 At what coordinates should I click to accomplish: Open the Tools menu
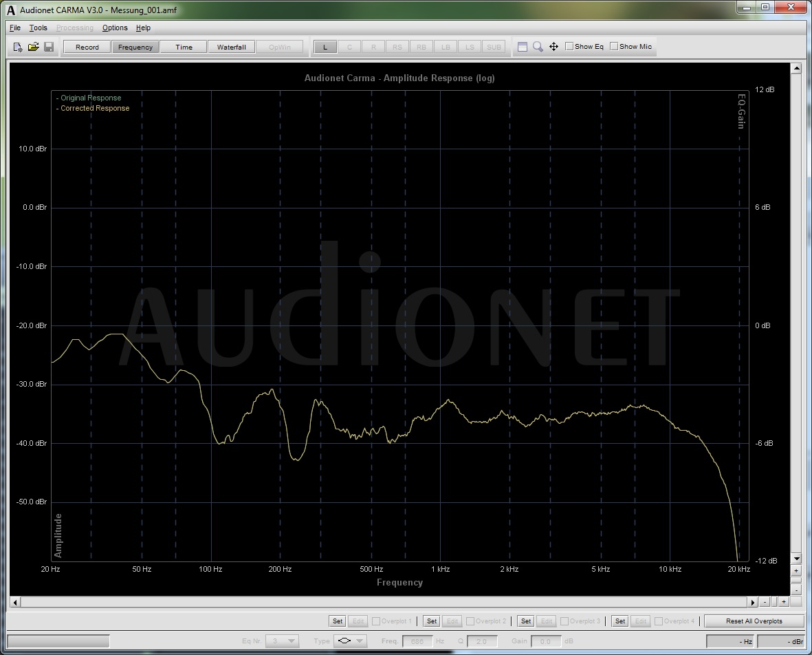click(x=38, y=28)
